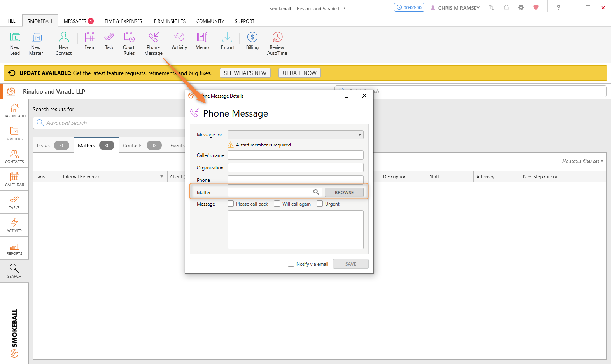611x364 pixels.
Task: Open New Matter from ribbon
Action: coord(36,44)
